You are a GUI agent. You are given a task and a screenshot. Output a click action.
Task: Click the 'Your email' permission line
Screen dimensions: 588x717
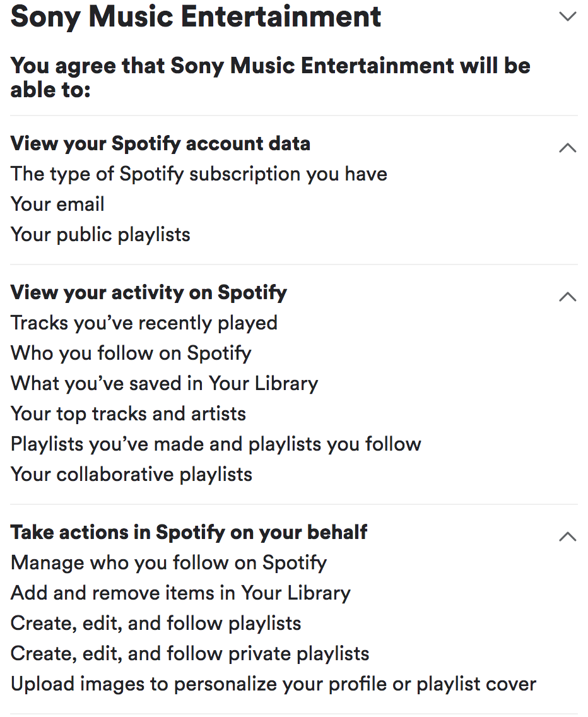(x=57, y=204)
